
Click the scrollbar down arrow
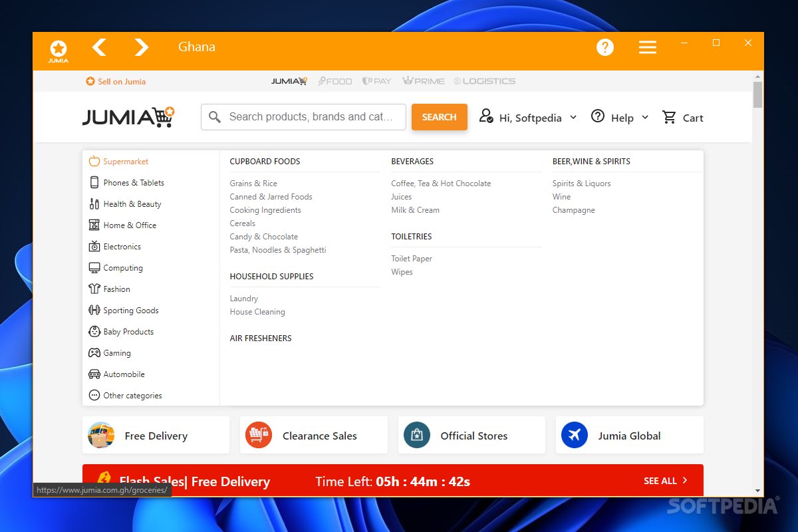(x=757, y=491)
